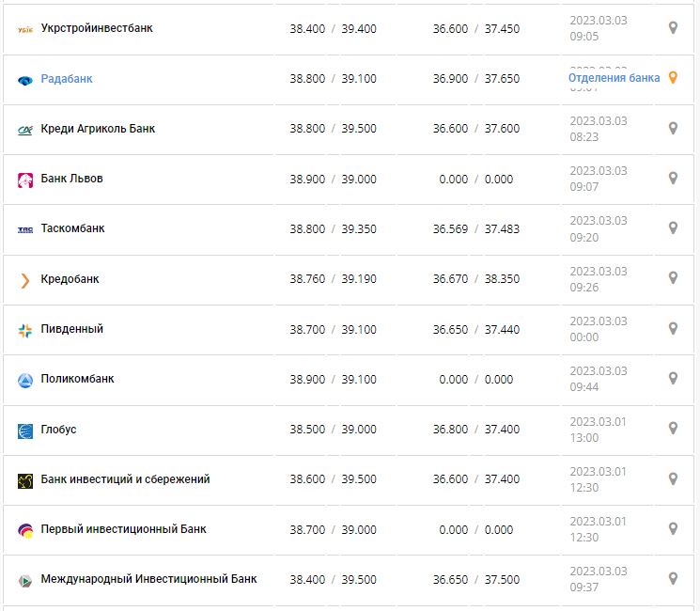The width and height of the screenshot is (700, 611).
Task: Select Первый инвестиционный Банк name
Action: (123, 529)
